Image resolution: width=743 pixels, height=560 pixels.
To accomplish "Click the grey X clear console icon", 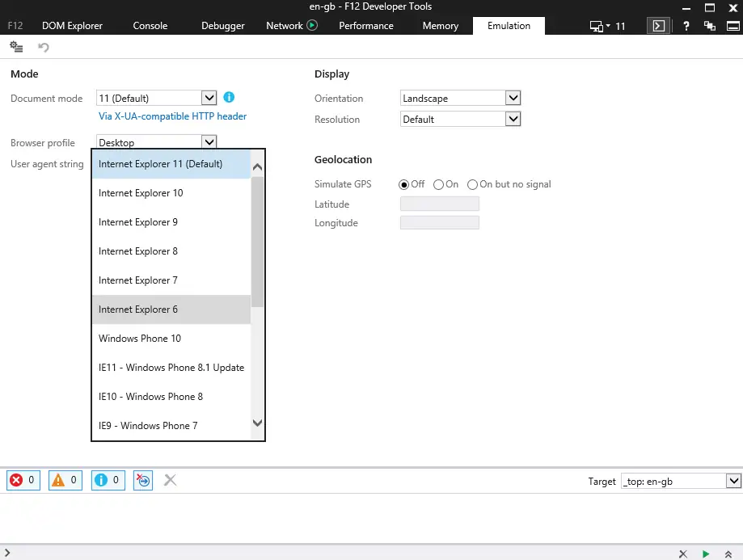I will 170,481.
